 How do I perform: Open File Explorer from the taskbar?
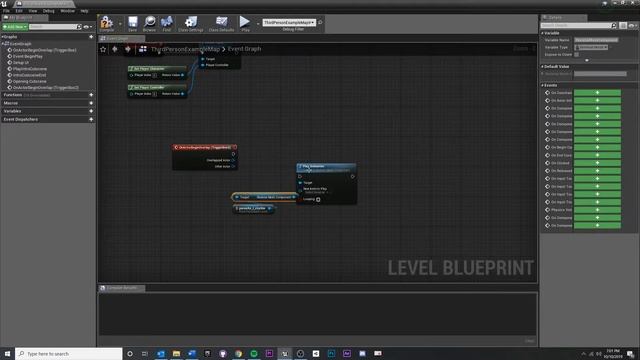[x=176, y=353]
